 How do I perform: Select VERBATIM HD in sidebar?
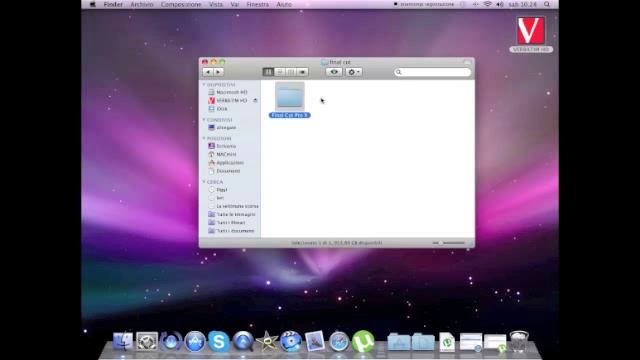pyautogui.click(x=231, y=100)
